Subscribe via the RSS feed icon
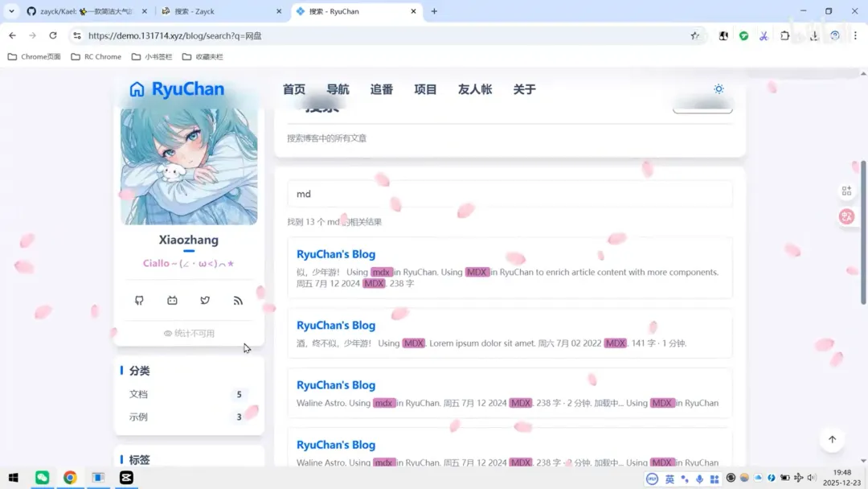Screen dimensions: 868x489 click(x=238, y=300)
